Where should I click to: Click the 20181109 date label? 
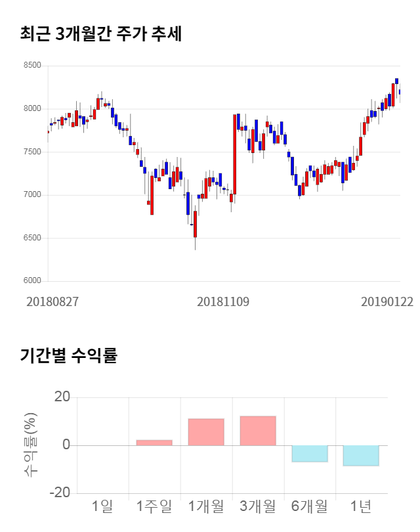(x=223, y=301)
